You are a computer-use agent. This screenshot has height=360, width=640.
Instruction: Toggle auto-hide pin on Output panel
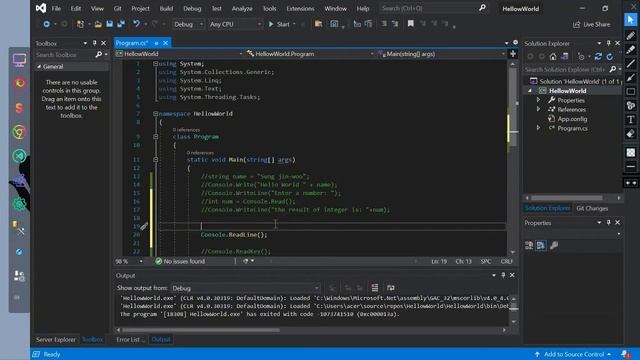[x=503, y=275]
